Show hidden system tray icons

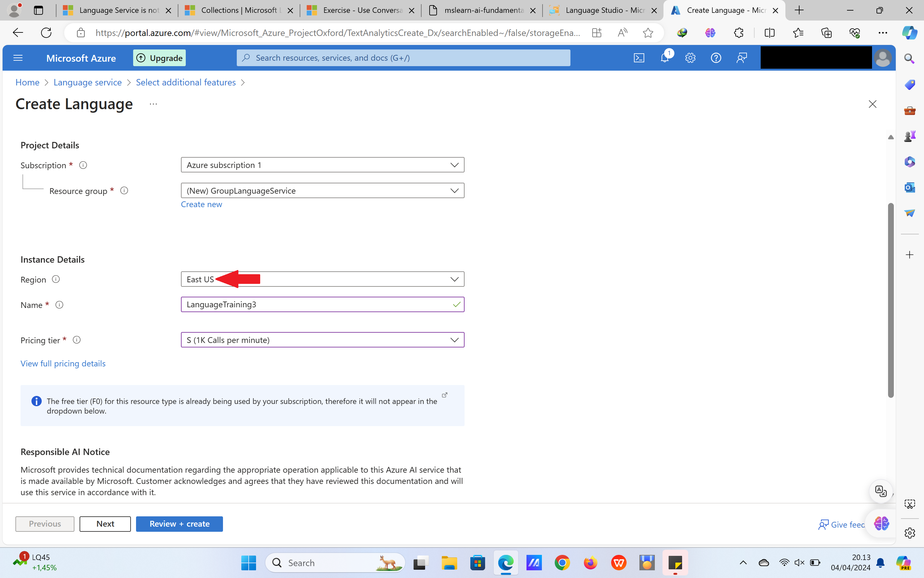coord(743,563)
